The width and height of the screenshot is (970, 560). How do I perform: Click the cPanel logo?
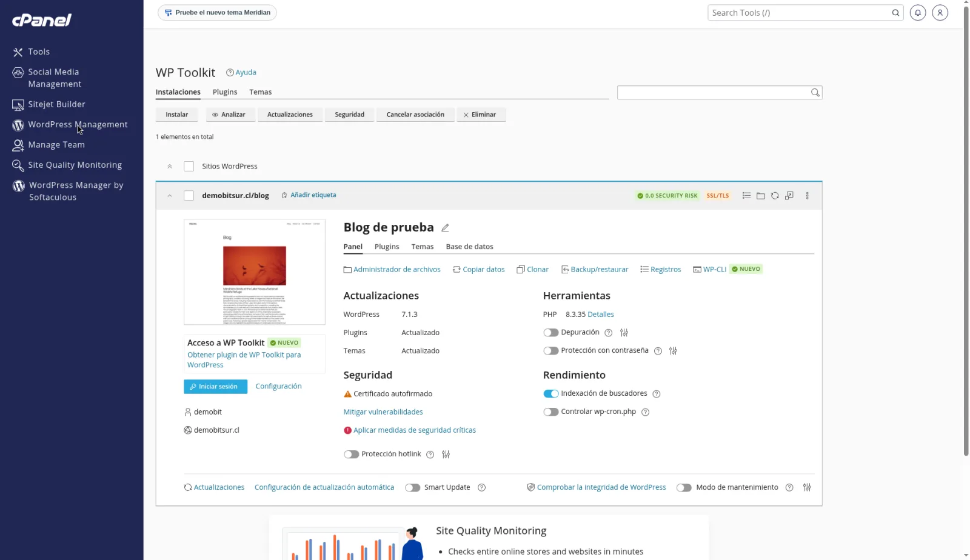(x=42, y=20)
